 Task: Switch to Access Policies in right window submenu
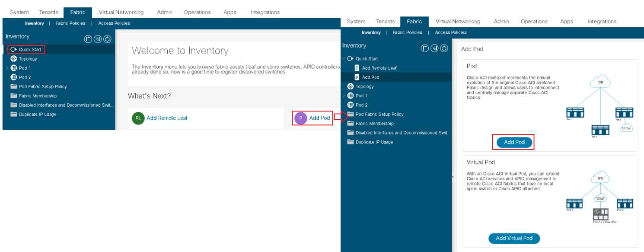(451, 32)
